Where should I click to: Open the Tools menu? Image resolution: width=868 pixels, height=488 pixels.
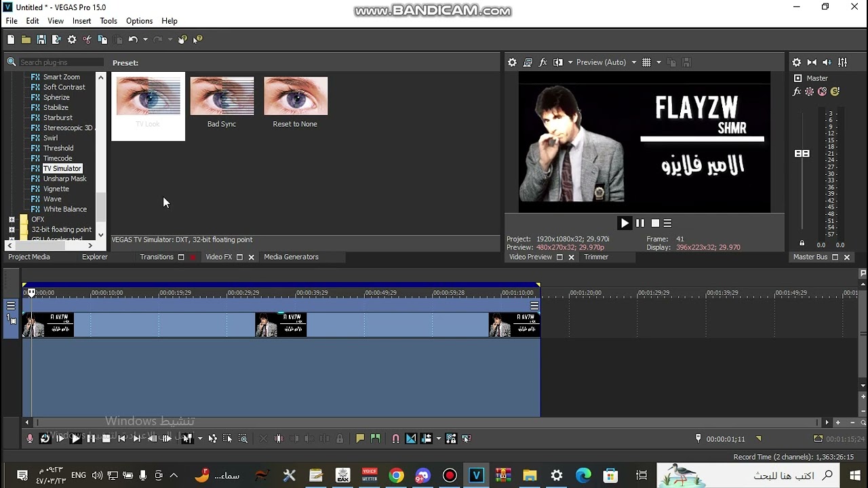108,21
